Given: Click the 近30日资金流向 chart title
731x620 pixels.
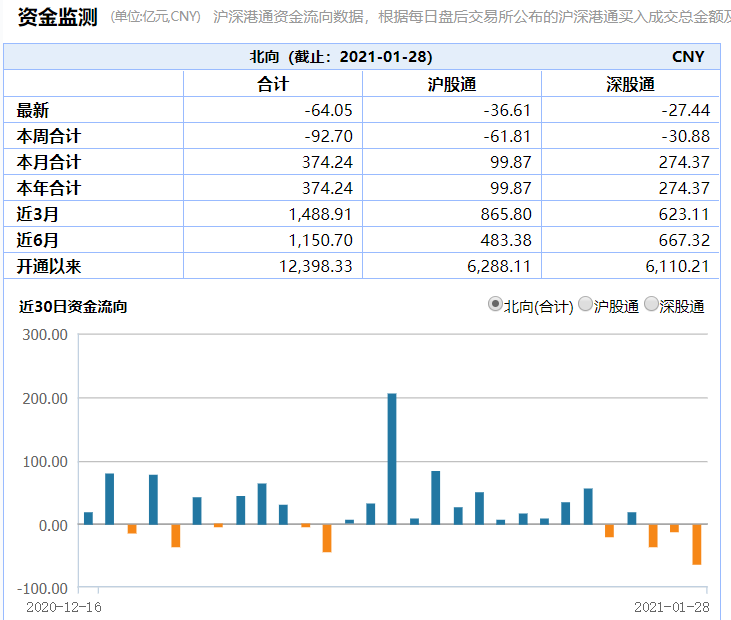Looking at the screenshot, I should pyautogui.click(x=73, y=307).
